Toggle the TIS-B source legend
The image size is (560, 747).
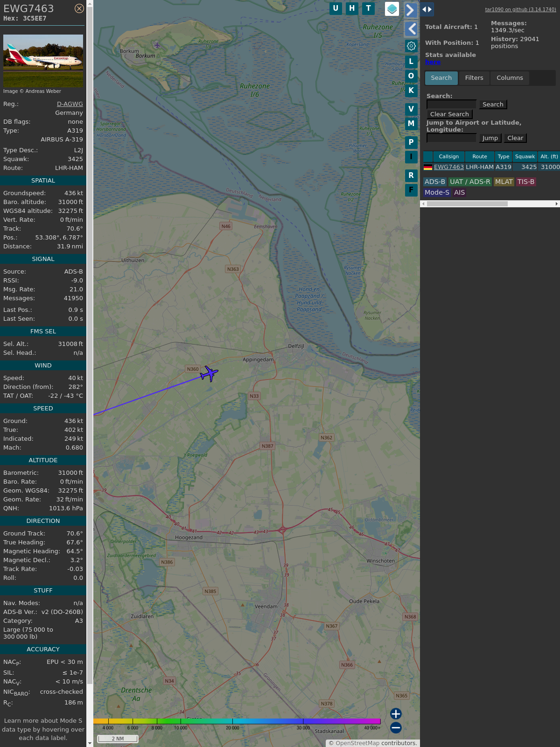click(526, 182)
